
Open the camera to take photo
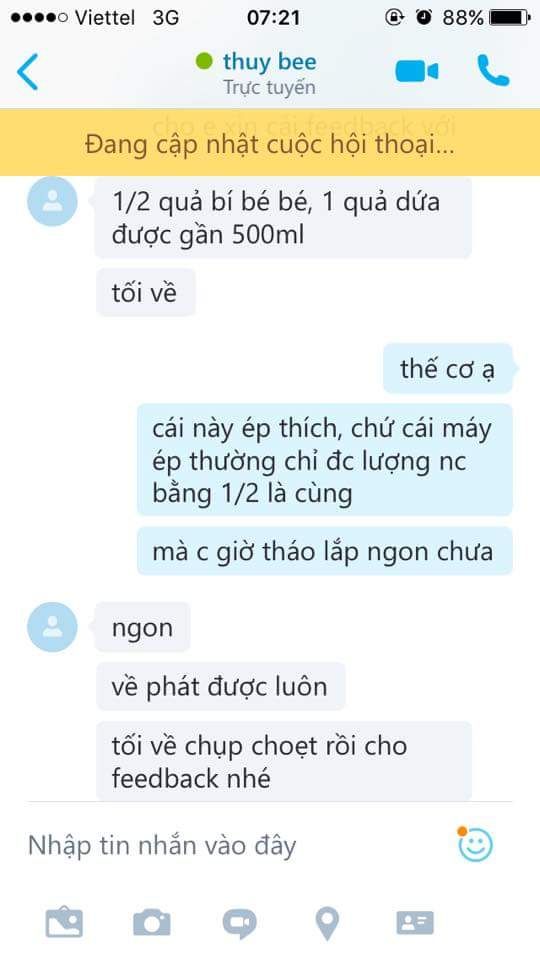(x=152, y=922)
